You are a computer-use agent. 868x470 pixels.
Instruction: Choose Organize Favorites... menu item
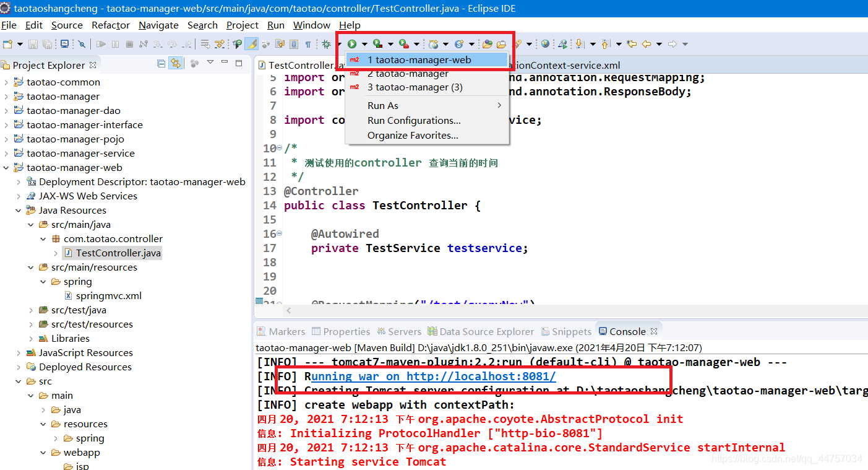(426, 136)
